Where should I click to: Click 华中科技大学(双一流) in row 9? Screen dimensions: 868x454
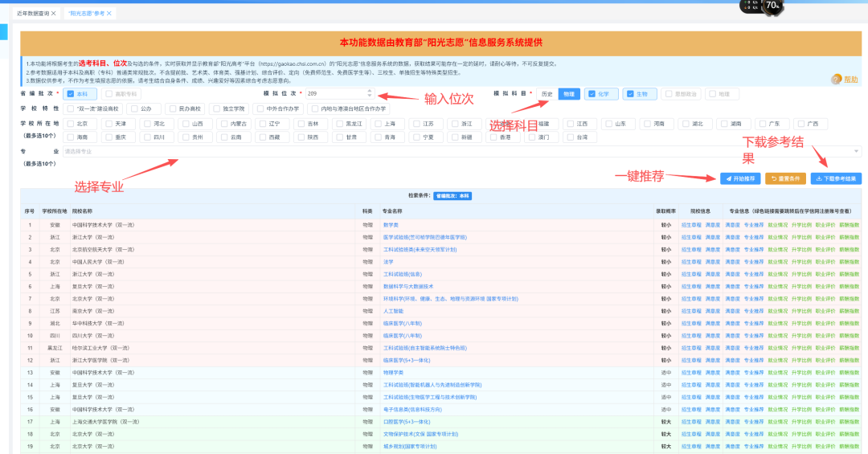tap(98, 323)
